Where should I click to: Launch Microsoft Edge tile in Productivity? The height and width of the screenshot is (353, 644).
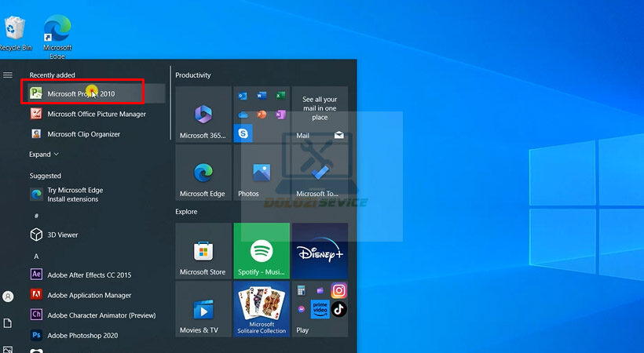[x=203, y=173]
